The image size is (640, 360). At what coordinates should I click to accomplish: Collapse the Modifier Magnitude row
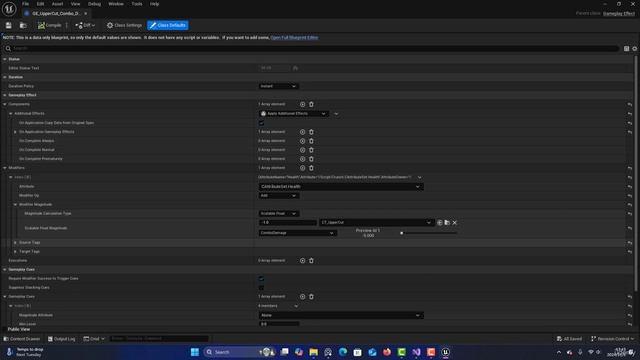point(15,205)
